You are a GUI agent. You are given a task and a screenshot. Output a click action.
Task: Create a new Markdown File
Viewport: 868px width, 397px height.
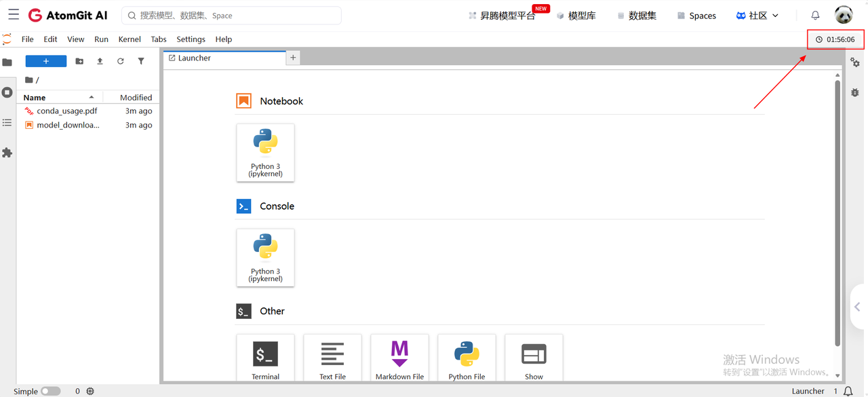399,358
